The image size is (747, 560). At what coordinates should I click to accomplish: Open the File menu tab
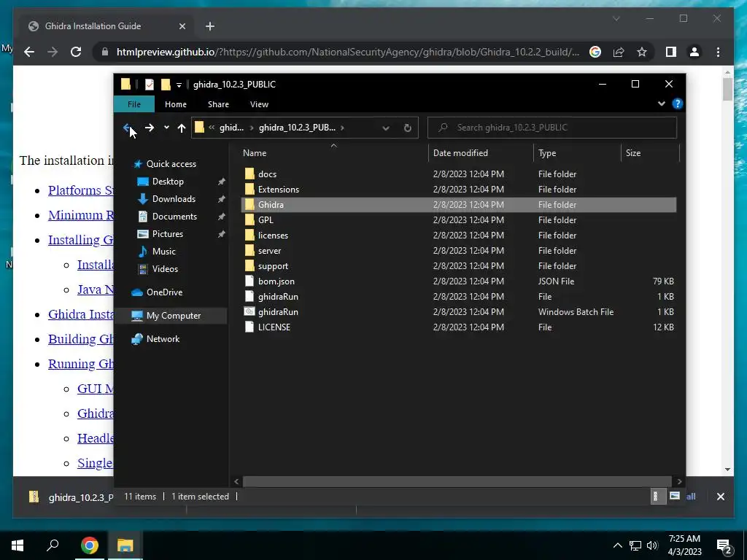[x=134, y=104]
